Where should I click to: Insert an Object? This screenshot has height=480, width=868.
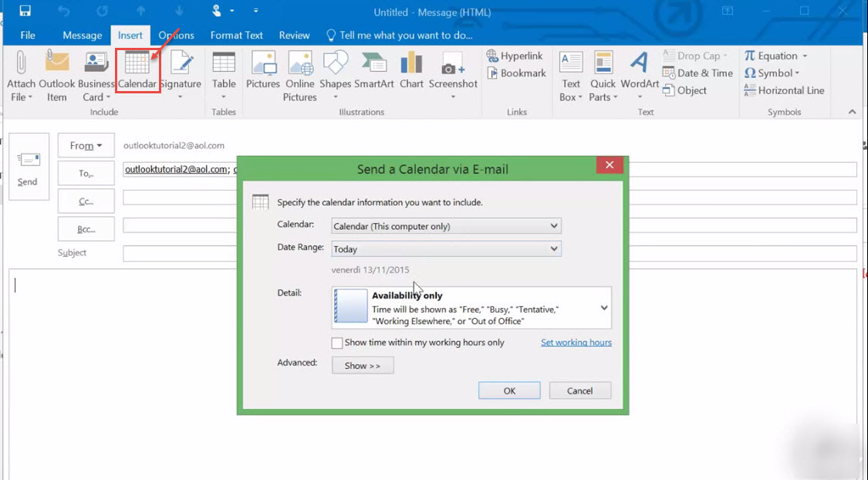685,90
